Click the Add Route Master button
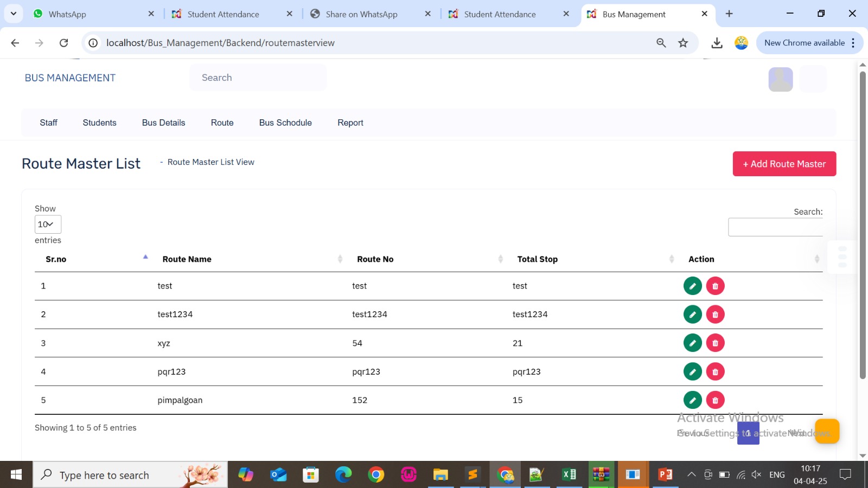This screenshot has height=488, width=868. click(x=784, y=164)
